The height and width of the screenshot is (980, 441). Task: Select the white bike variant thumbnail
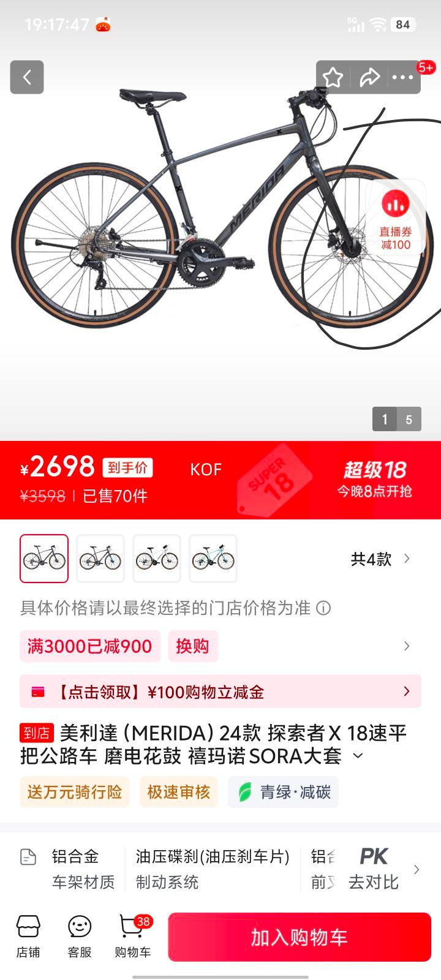pyautogui.click(x=157, y=559)
